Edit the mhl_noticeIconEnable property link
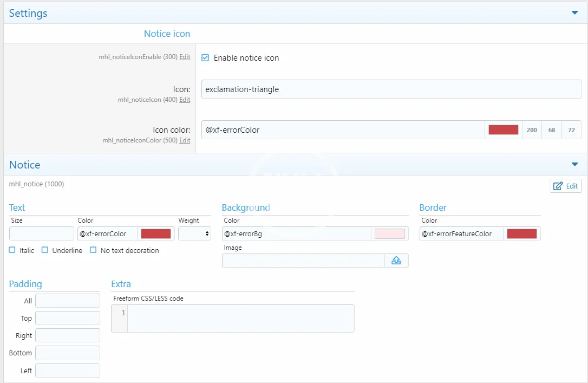The width and height of the screenshot is (588, 383). 185,57
